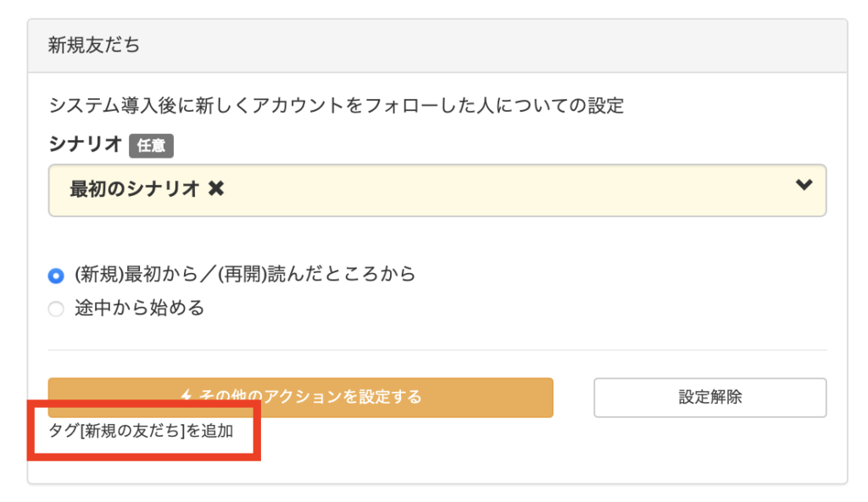Click the 途中から始める label text
Image resolution: width=868 pixels, height=502 pixels.
140,309
